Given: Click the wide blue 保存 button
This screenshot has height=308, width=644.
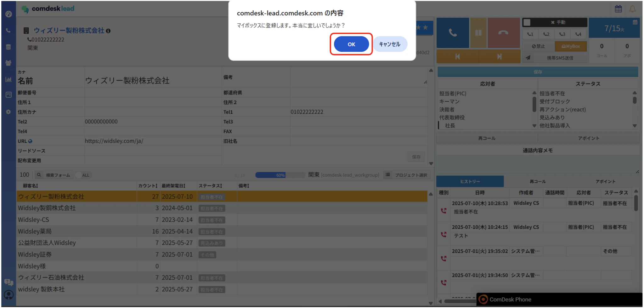Looking at the screenshot, I should point(538,72).
